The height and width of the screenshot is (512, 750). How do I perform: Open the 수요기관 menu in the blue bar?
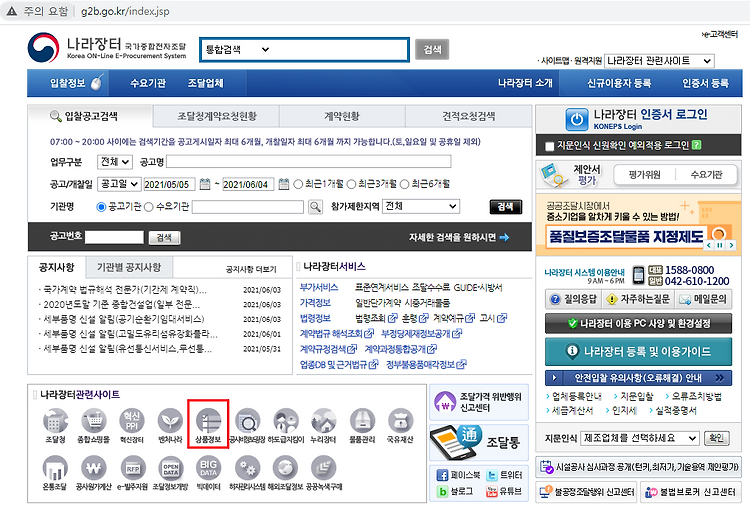coord(148,83)
